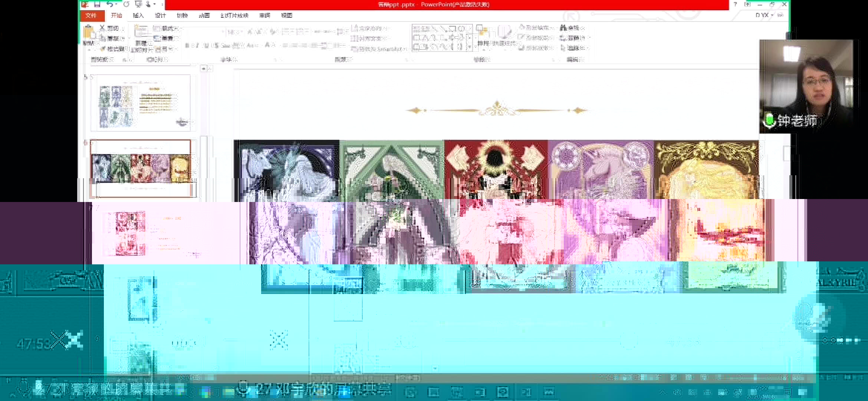Cut the selection with the scissors icon
The width and height of the screenshot is (868, 401).
[x=110, y=28]
